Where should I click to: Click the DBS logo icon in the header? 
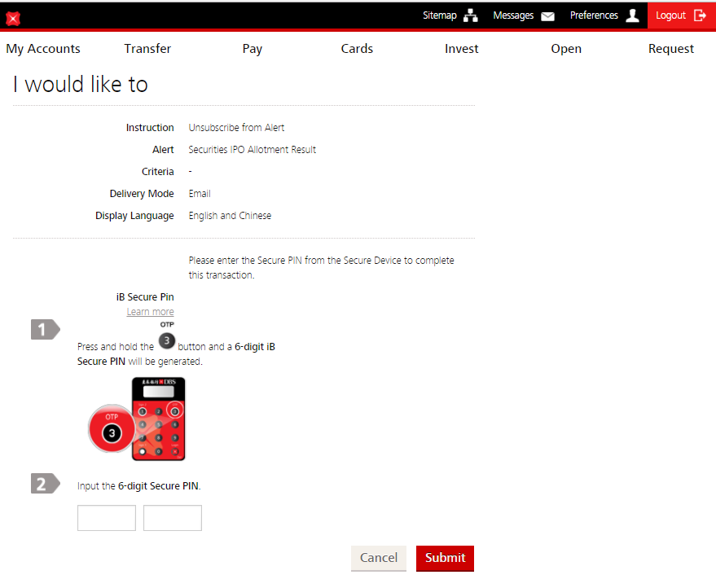pyautogui.click(x=12, y=18)
